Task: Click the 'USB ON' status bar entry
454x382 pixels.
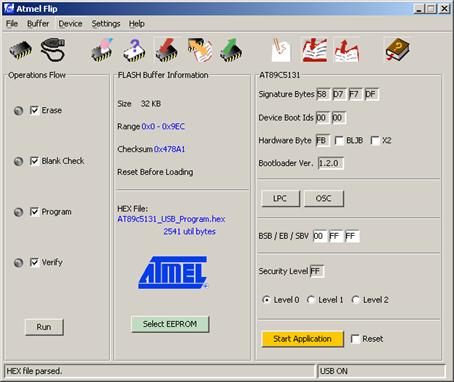Action: click(334, 371)
